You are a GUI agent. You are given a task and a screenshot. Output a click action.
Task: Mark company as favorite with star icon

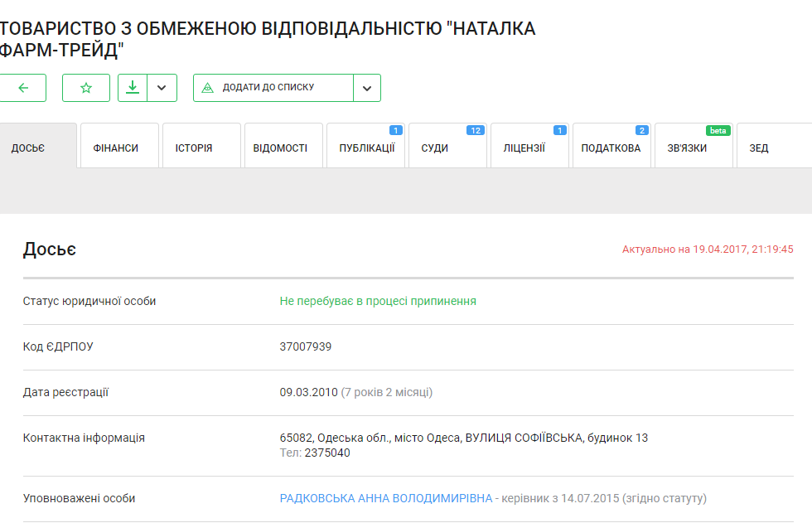tap(86, 88)
